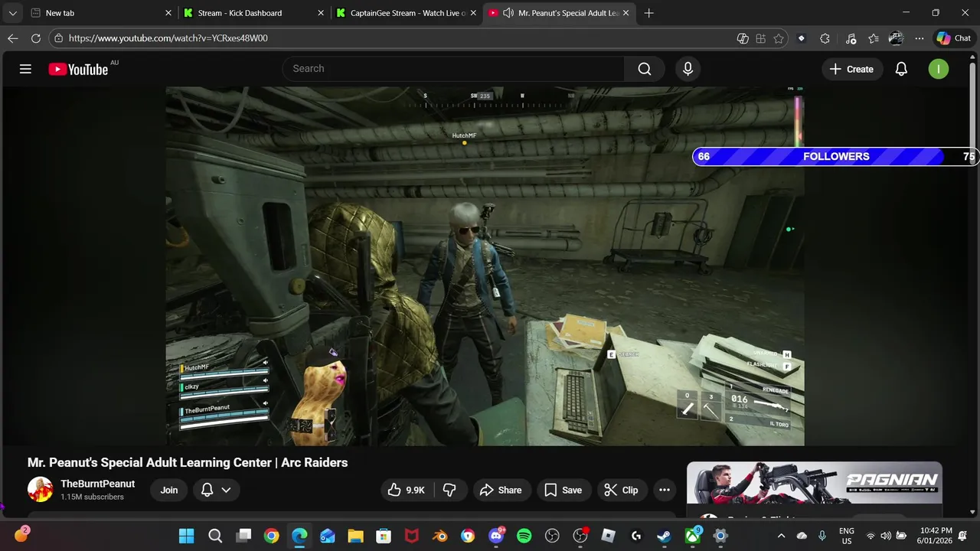Viewport: 980px width, 551px height.
Task: Toggle microphone in system tray
Action: (x=822, y=536)
